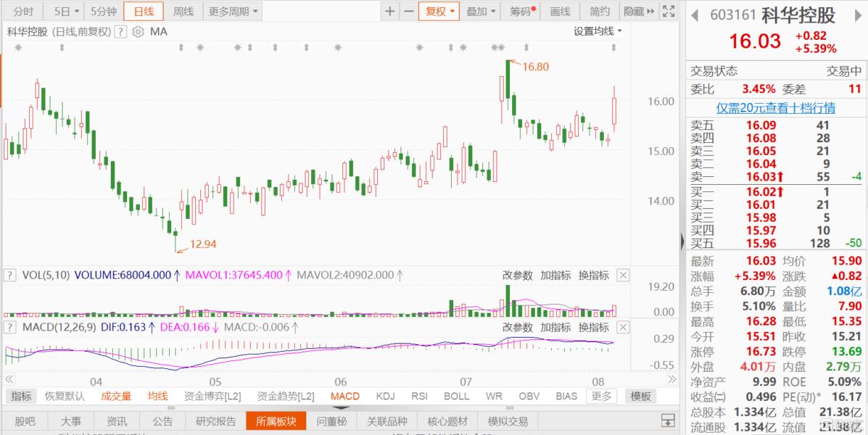Toggle fullscreen chart icon
This screenshot has width=868, height=435.
(x=668, y=11)
